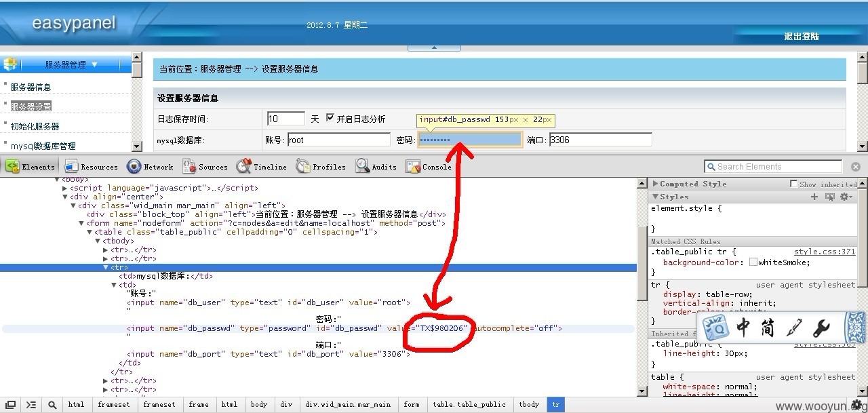868x413 pixels.
Task: Click the mysql 密码 password field
Action: [471, 140]
